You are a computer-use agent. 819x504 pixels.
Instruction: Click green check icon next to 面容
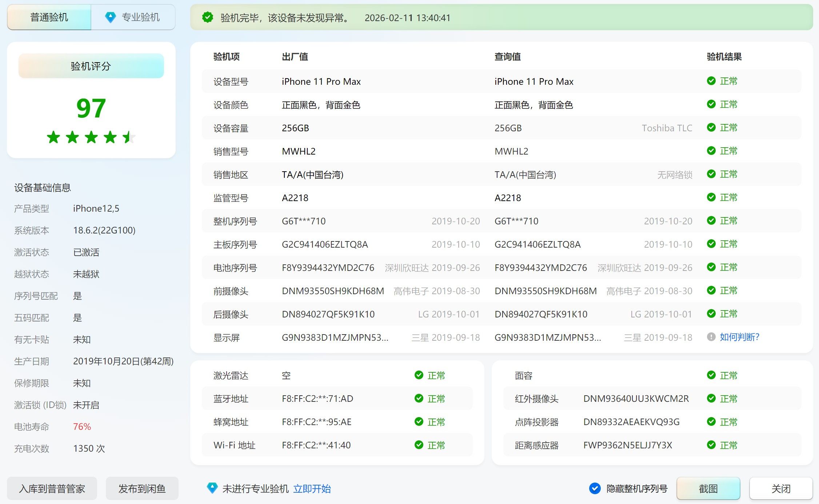712,375
